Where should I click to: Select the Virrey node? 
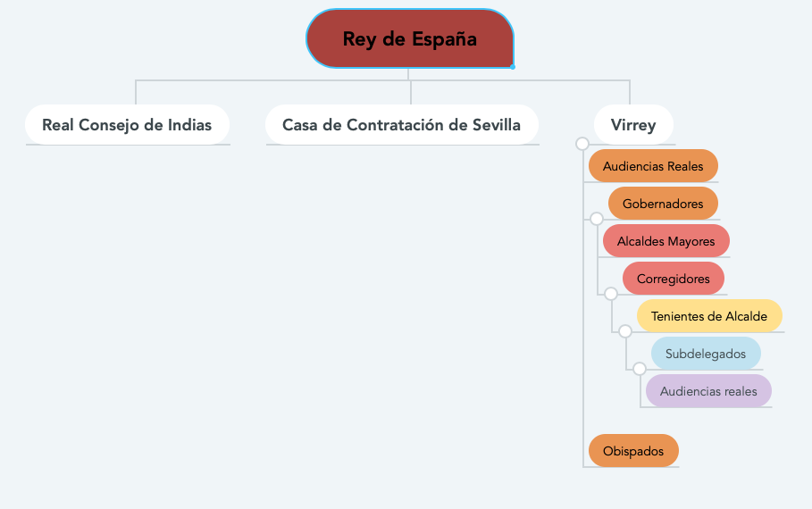point(633,124)
